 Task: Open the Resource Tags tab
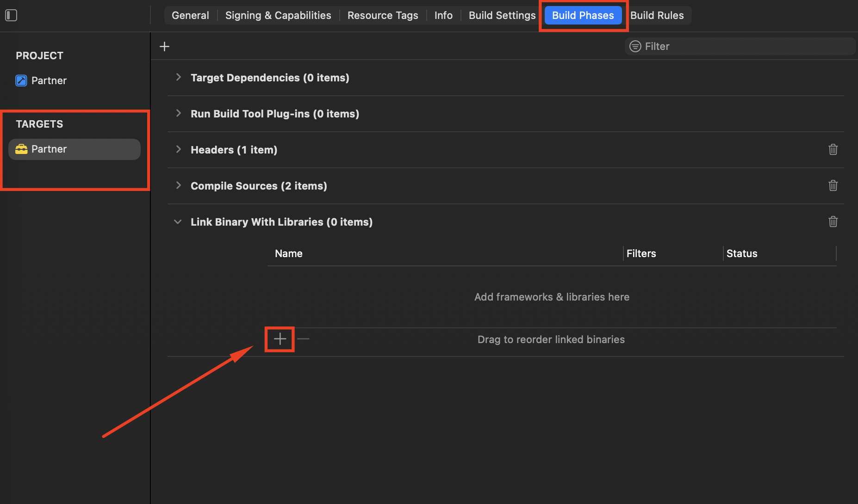point(383,15)
